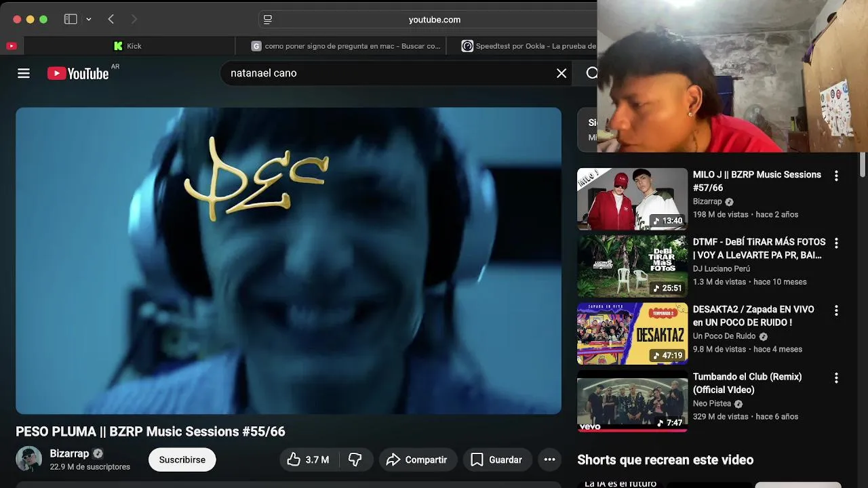This screenshot has height=488, width=868.
Task: Open the DESAKTA2 / Zapada EN VIVO title
Action: point(753,316)
